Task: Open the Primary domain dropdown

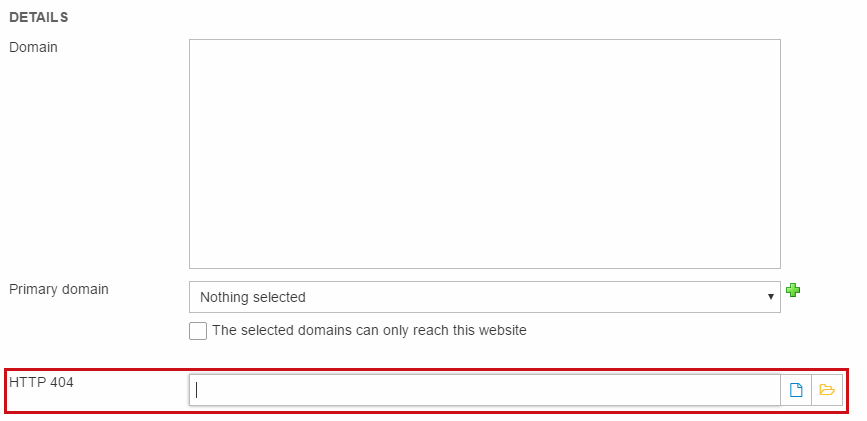Action: click(x=484, y=297)
